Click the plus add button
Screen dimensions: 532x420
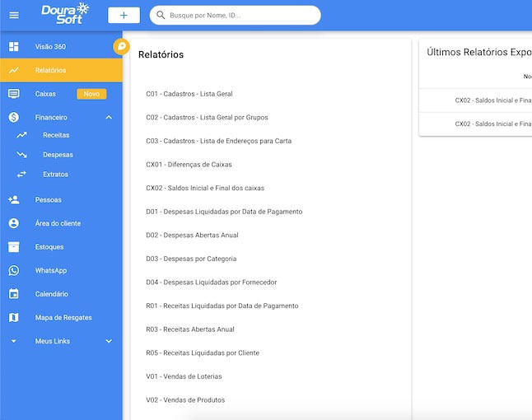coord(124,15)
